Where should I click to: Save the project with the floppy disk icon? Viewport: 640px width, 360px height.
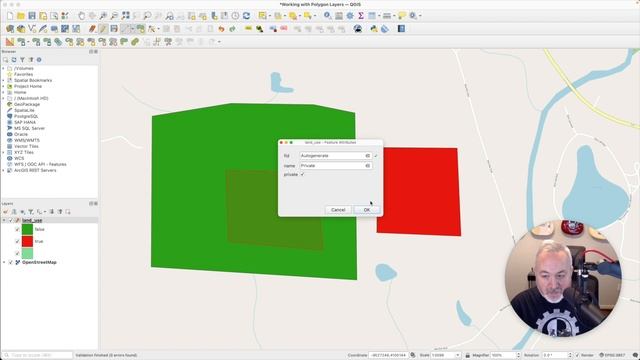point(32,16)
